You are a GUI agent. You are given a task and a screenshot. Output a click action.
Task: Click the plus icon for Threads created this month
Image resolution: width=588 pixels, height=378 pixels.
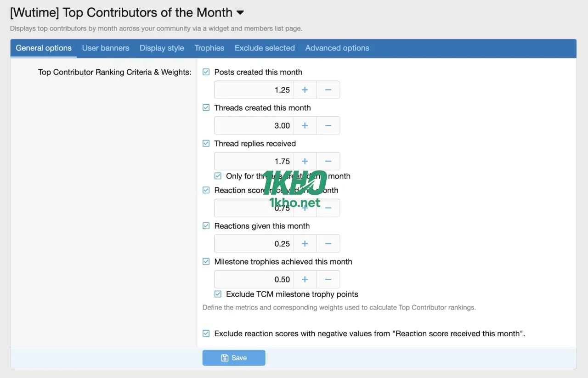[x=305, y=125]
